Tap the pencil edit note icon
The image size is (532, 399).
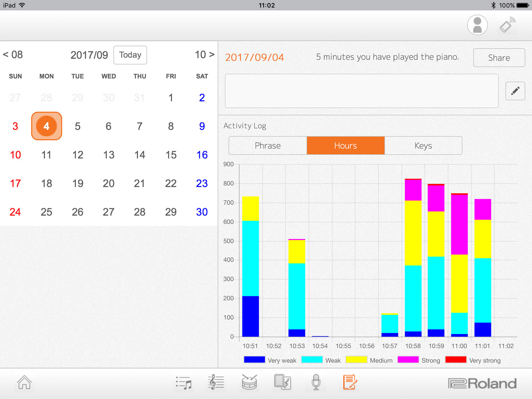[x=515, y=91]
